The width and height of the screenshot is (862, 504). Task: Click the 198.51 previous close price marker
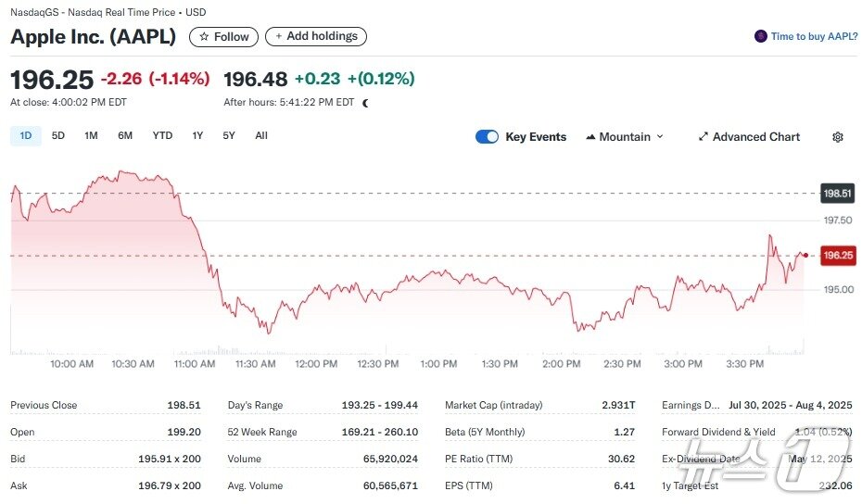click(837, 194)
